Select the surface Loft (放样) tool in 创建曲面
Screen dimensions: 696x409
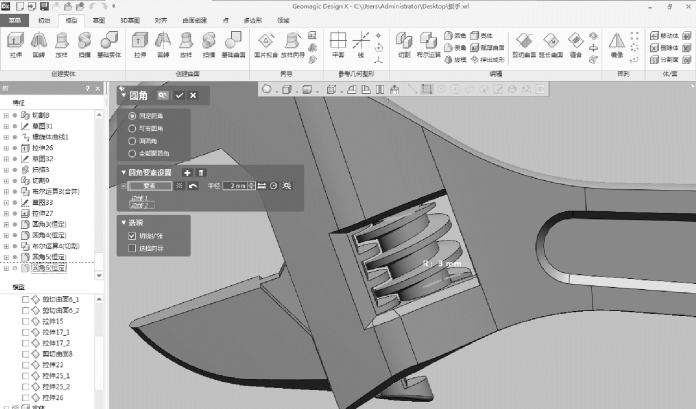click(186, 45)
